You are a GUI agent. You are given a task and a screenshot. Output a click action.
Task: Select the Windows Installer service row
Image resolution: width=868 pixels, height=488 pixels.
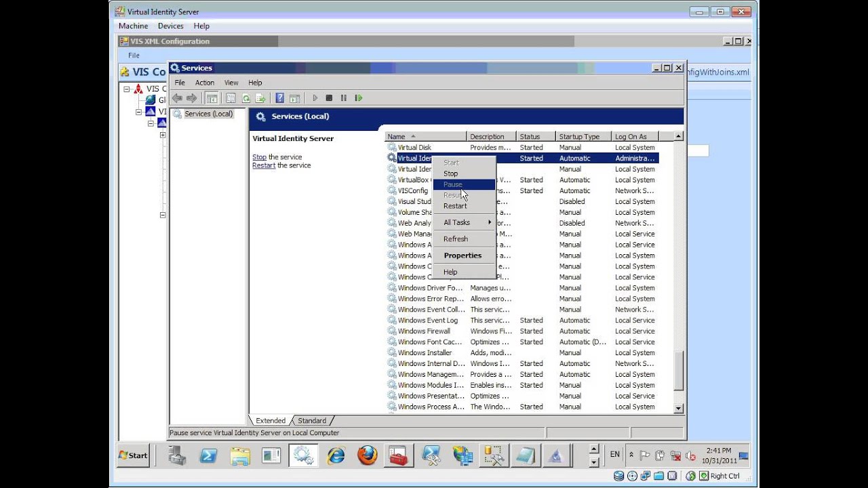(522, 352)
